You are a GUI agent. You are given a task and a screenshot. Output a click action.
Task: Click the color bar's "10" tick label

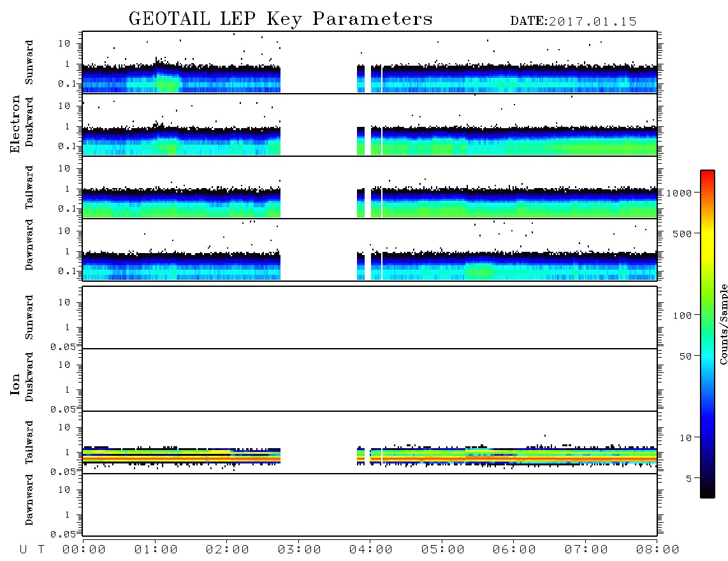[686, 438]
